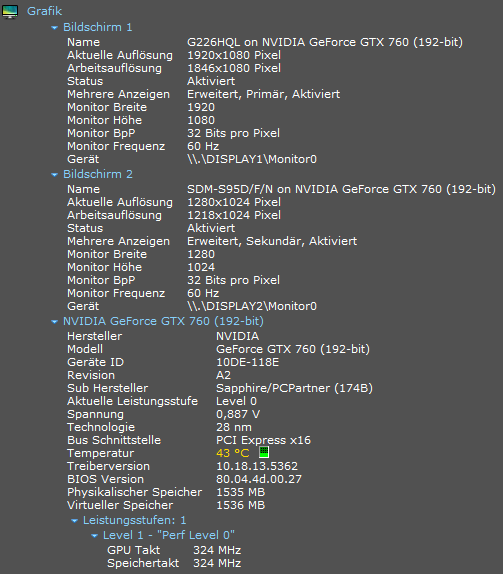Viewport: 503px width, 574px height.
Task: Click the 43 °C temperature value
Action: (x=232, y=453)
